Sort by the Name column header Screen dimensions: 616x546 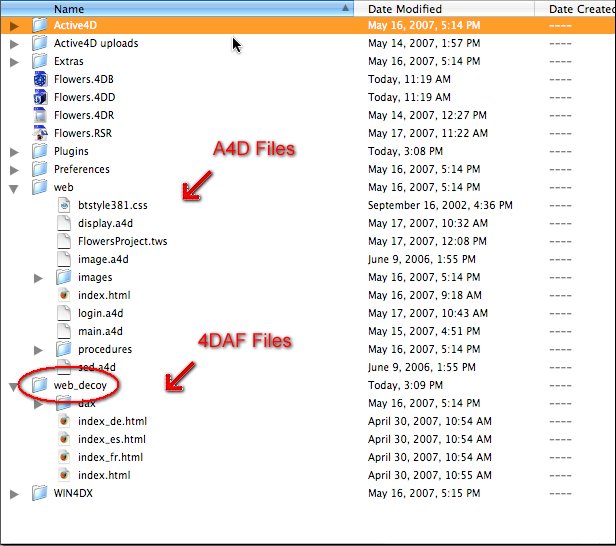[180, 8]
